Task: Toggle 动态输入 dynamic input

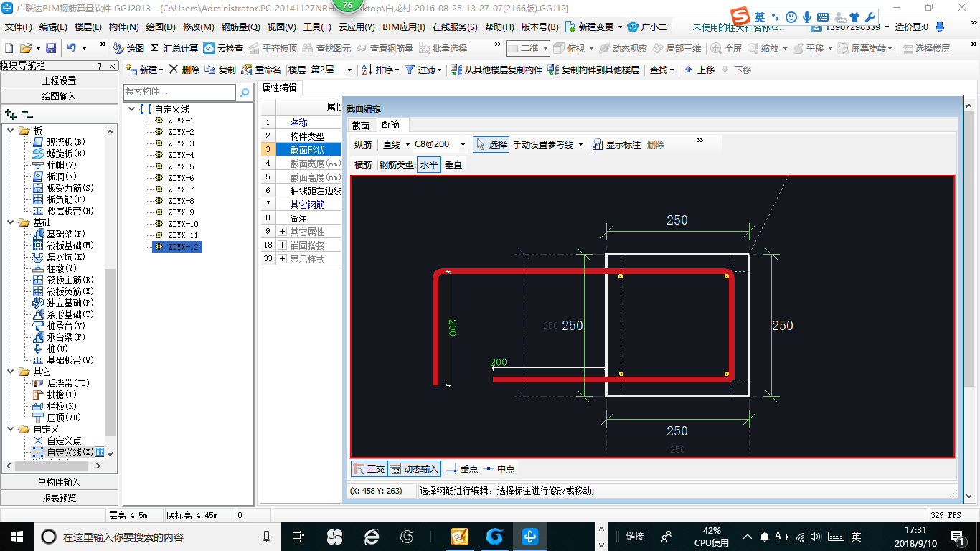Action: pyautogui.click(x=414, y=468)
